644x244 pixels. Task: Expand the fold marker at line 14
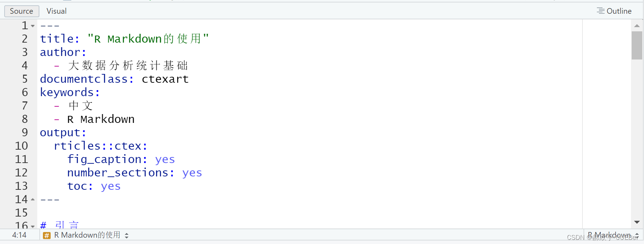click(33, 199)
